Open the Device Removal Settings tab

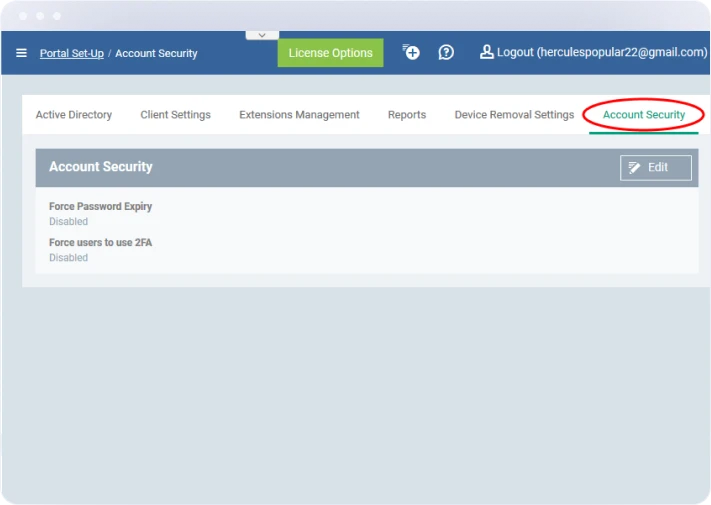coord(514,115)
